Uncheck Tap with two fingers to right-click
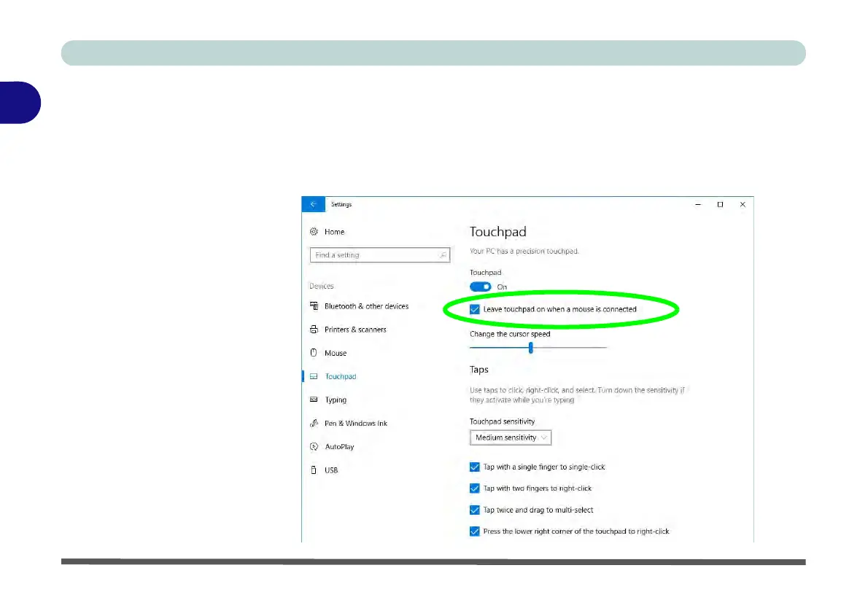Screen dimensions: 868x611 [x=474, y=488]
